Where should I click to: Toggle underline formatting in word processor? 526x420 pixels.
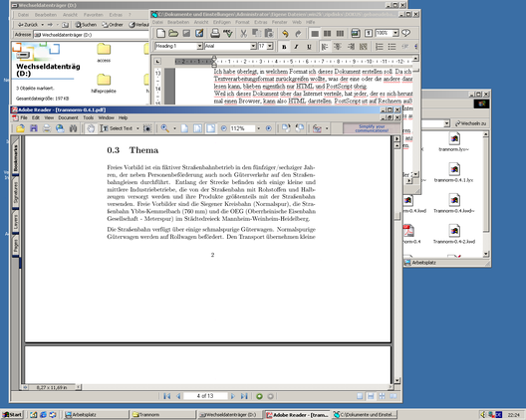pos(309,47)
